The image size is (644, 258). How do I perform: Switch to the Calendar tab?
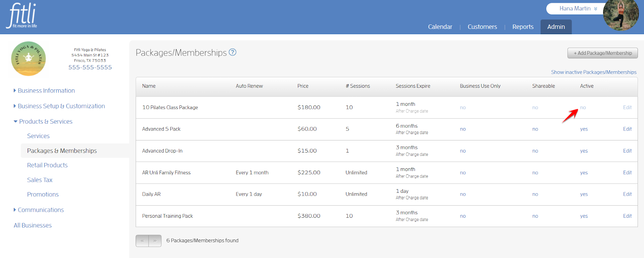click(440, 27)
